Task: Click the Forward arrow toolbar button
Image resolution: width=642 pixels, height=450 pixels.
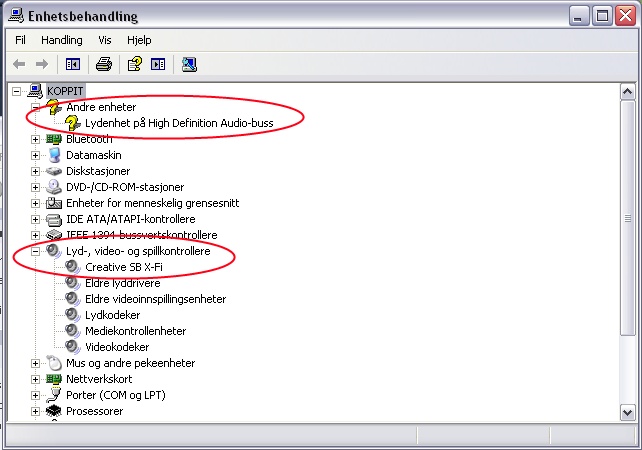Action: click(42, 64)
